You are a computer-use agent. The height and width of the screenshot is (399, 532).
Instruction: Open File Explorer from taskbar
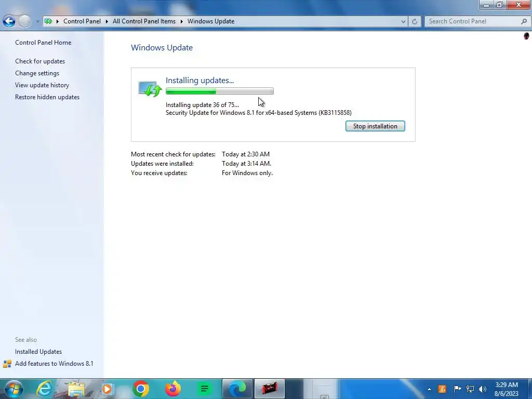point(76,389)
